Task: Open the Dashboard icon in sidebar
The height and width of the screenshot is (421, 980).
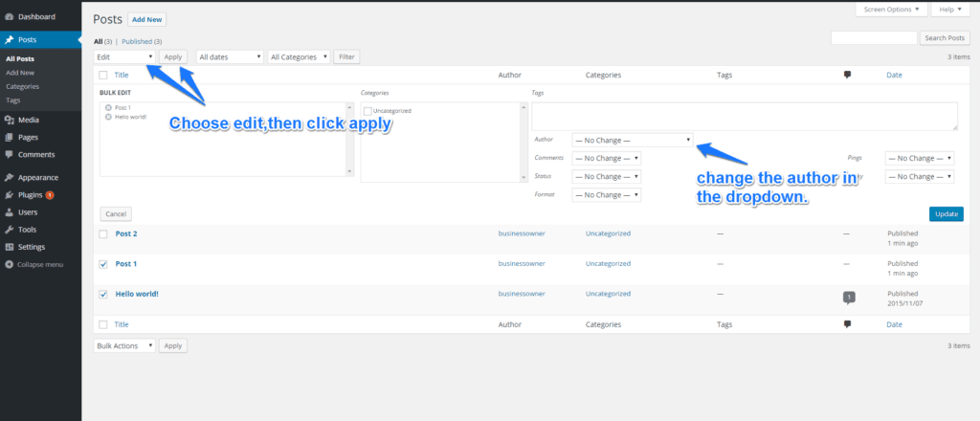Action: (x=9, y=17)
